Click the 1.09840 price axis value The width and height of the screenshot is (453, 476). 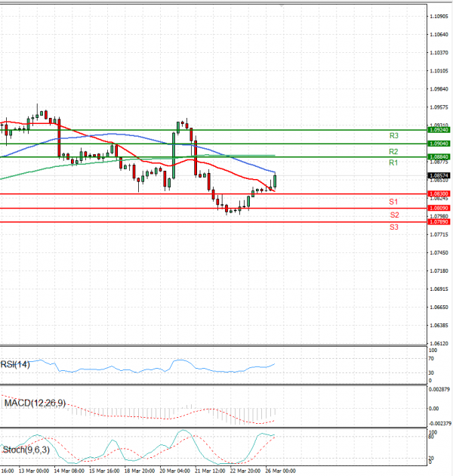(439, 89)
